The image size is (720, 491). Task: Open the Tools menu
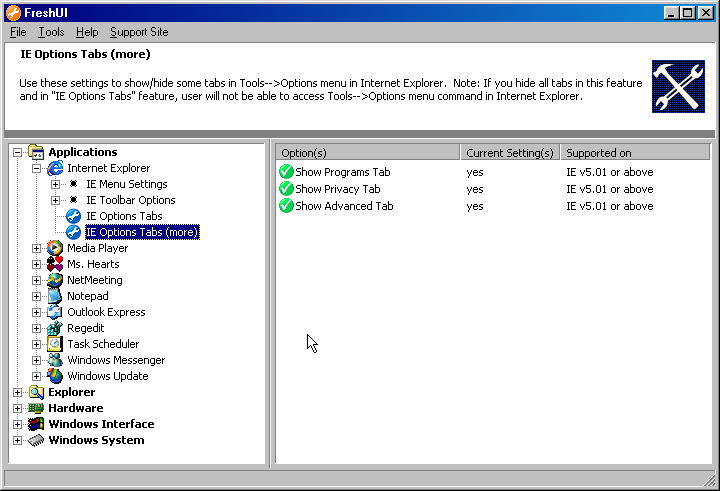[x=51, y=32]
